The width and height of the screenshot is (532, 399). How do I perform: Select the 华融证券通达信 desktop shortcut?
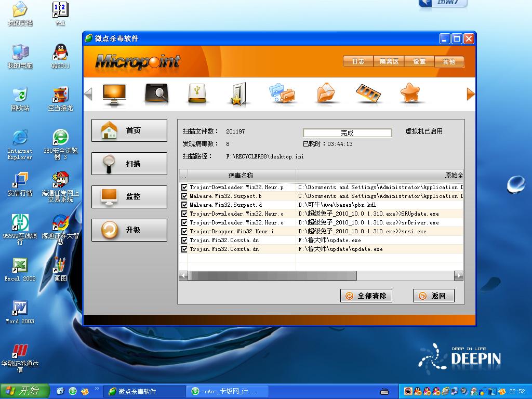(20, 358)
